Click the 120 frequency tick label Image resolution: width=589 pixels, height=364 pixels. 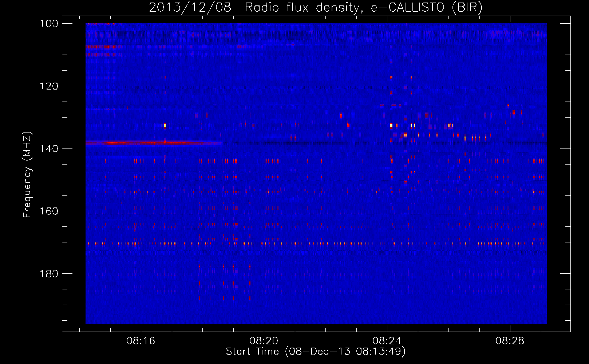pos(48,86)
